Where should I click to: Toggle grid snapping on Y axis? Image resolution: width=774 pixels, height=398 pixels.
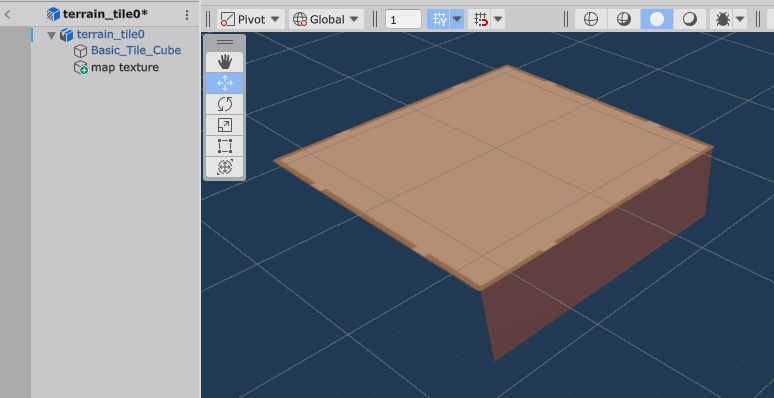tap(439, 19)
